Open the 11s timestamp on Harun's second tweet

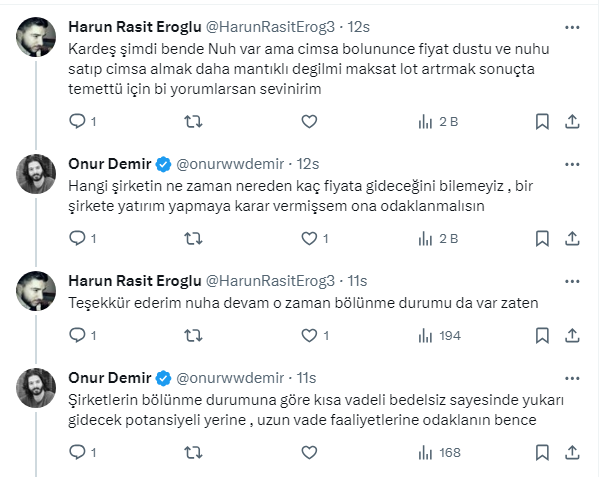[x=357, y=280]
